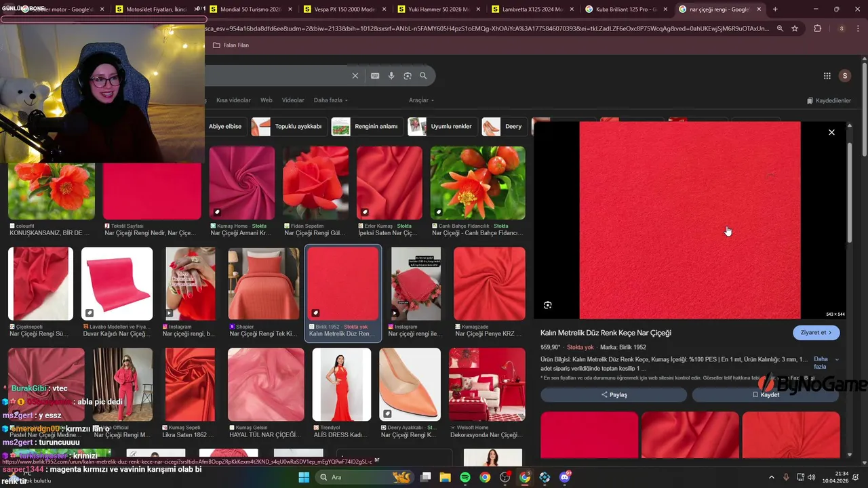This screenshot has height=488, width=868.
Task: Expand the Daha fazla menu
Action: pyautogui.click(x=330, y=100)
